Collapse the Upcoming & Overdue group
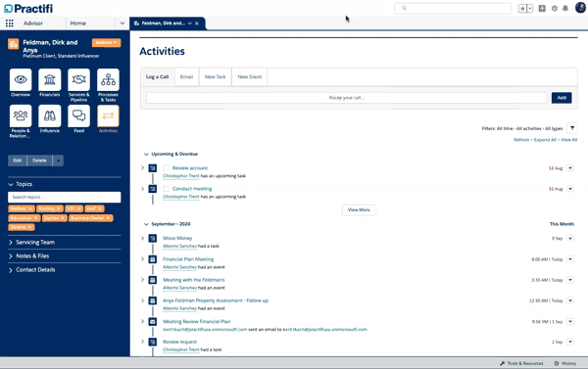The width and height of the screenshot is (588, 369). (x=146, y=154)
